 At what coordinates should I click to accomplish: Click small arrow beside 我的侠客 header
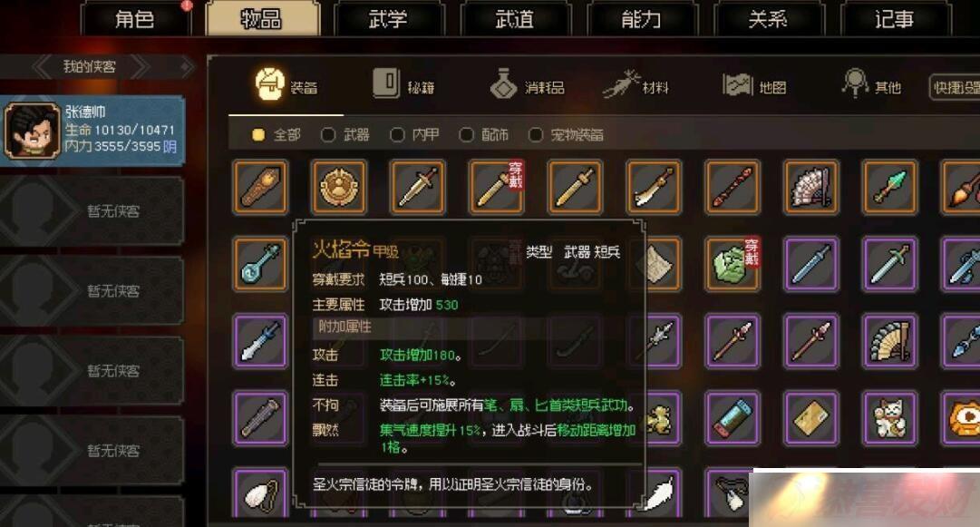point(186,67)
